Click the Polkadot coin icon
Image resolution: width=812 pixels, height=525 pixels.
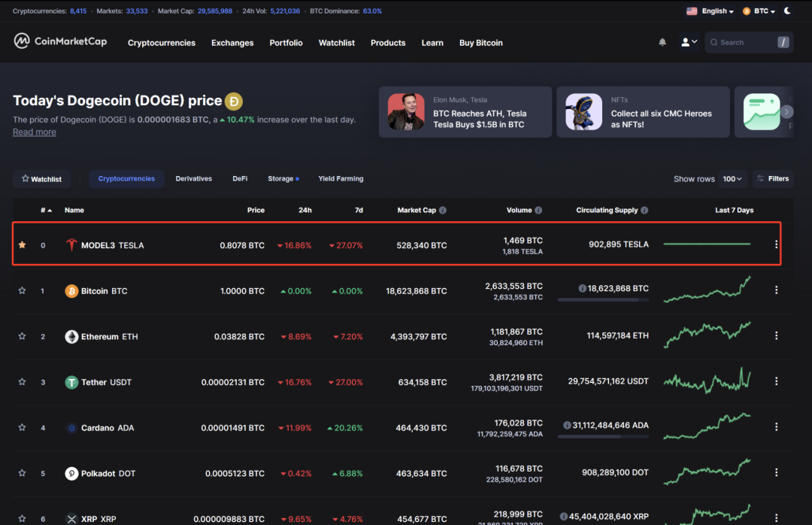coord(71,473)
